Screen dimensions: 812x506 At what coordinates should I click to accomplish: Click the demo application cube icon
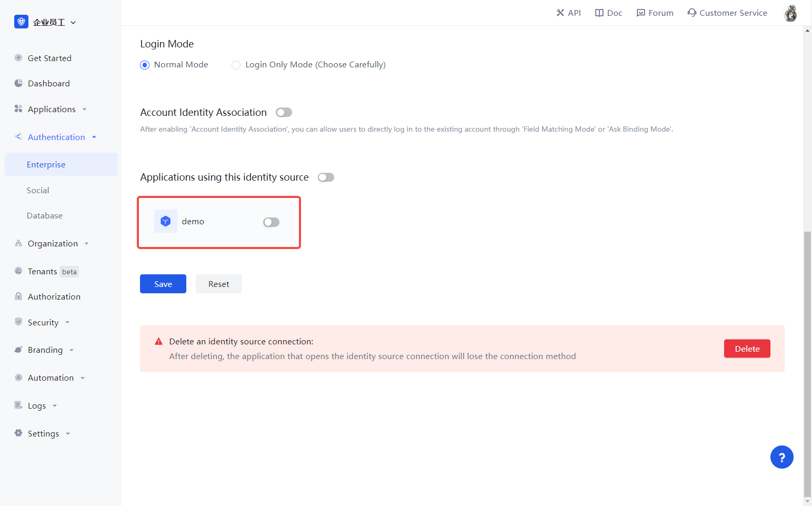coord(166,222)
